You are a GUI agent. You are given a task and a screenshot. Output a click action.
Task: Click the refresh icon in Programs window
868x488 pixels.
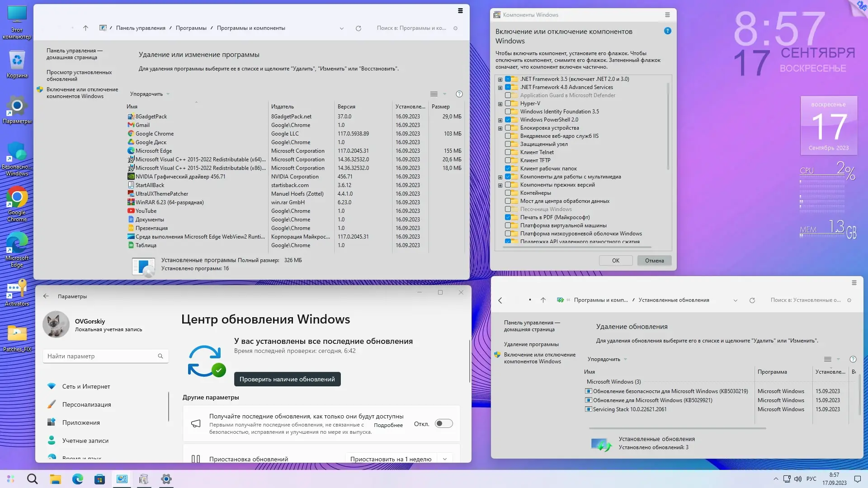(359, 28)
